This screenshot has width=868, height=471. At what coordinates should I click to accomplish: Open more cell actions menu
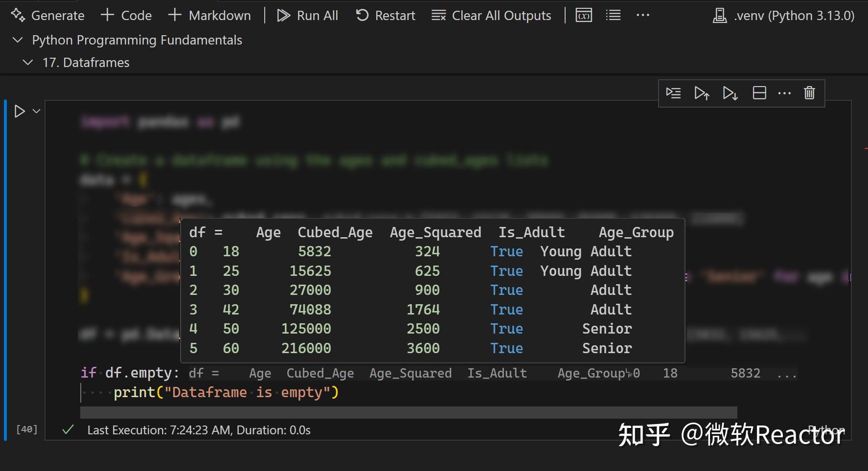coord(785,93)
